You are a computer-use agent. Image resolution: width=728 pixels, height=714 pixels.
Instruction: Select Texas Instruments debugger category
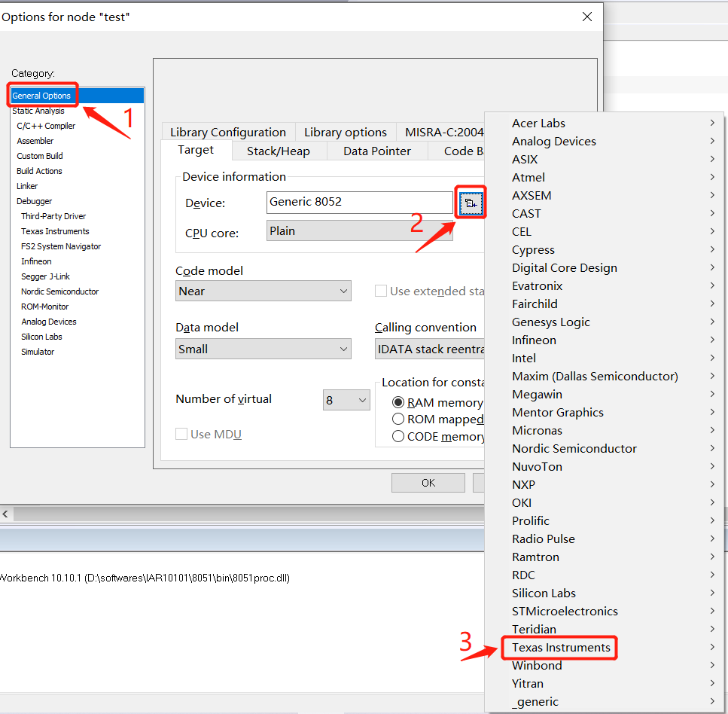[x=55, y=231]
